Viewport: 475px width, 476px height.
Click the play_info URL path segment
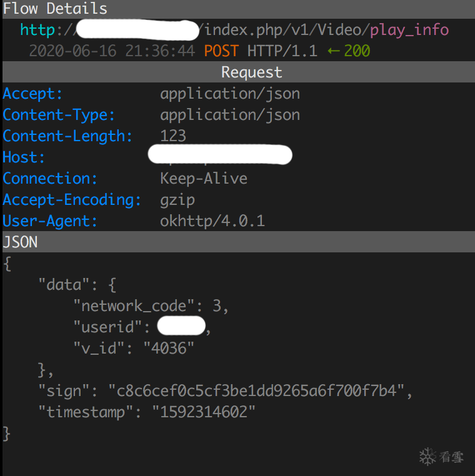pyautogui.click(x=409, y=29)
